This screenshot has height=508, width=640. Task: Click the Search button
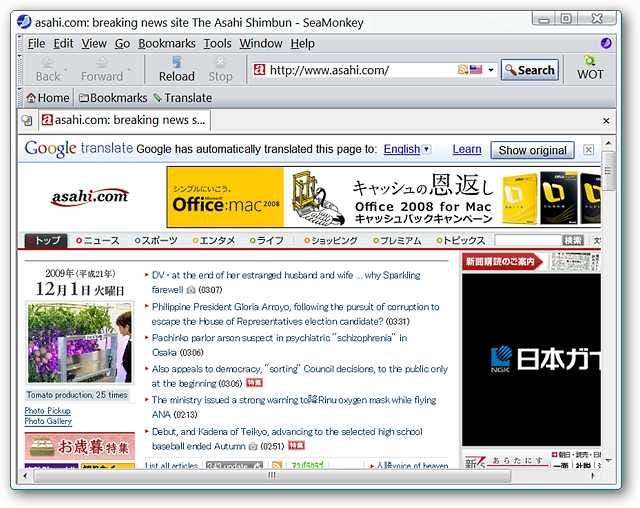click(530, 70)
